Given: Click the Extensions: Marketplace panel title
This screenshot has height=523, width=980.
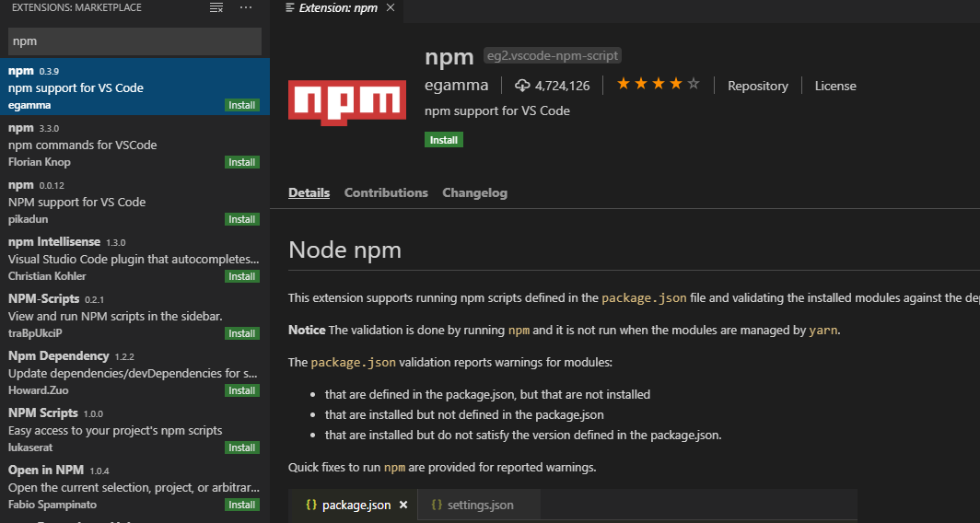Looking at the screenshot, I should tap(76, 8).
